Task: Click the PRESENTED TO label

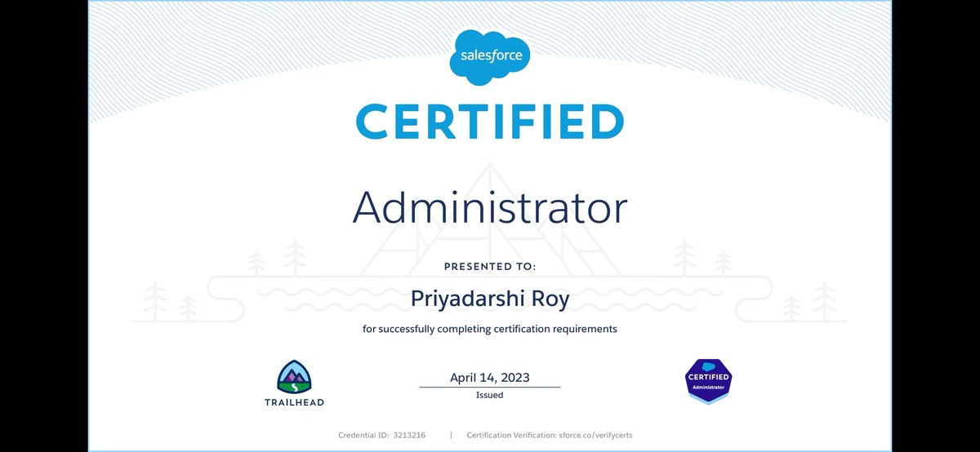Action: pos(490,267)
